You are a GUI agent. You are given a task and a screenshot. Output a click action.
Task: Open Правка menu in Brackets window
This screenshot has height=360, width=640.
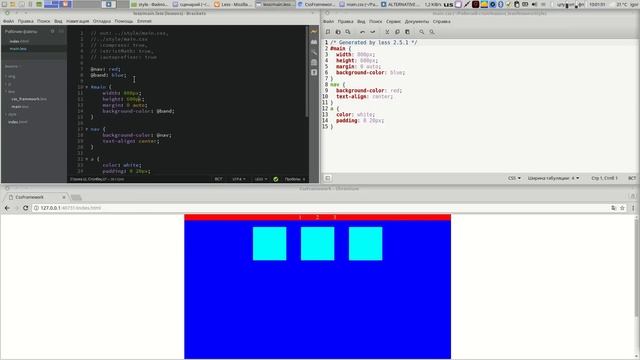click(x=25, y=21)
